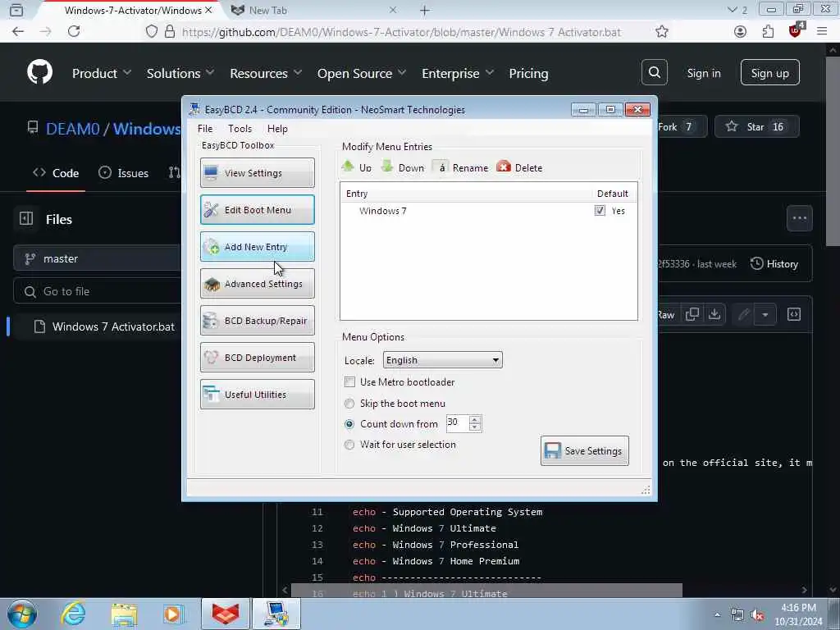Image resolution: width=840 pixels, height=630 pixels.
Task: Open Advanced Settings in EasyBCD
Action: tap(257, 283)
